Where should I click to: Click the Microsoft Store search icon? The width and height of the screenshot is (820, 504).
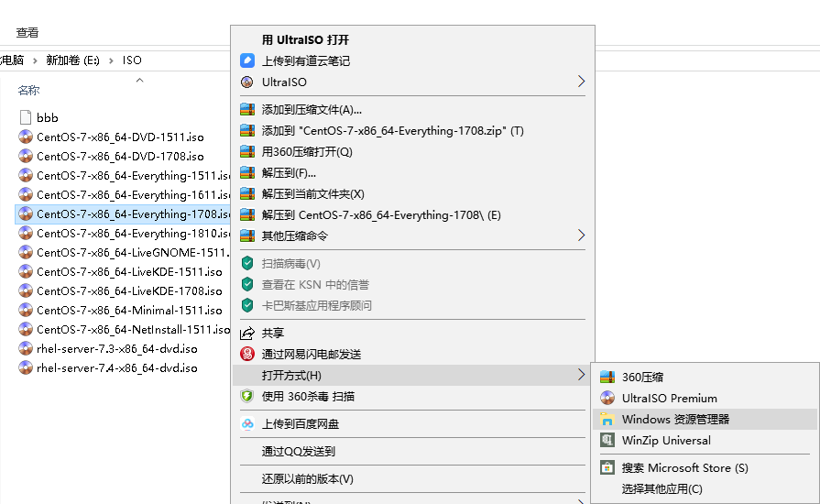pyautogui.click(x=607, y=467)
